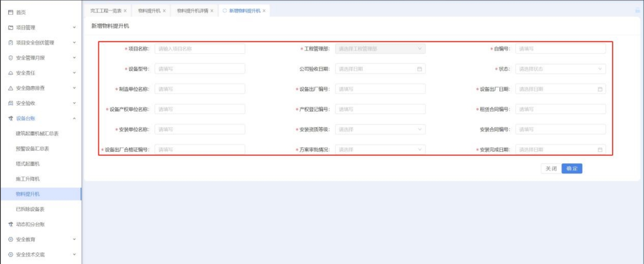This screenshot has height=264, width=644.
Task: Switch to the 物料提升机 tab
Action: (x=149, y=11)
